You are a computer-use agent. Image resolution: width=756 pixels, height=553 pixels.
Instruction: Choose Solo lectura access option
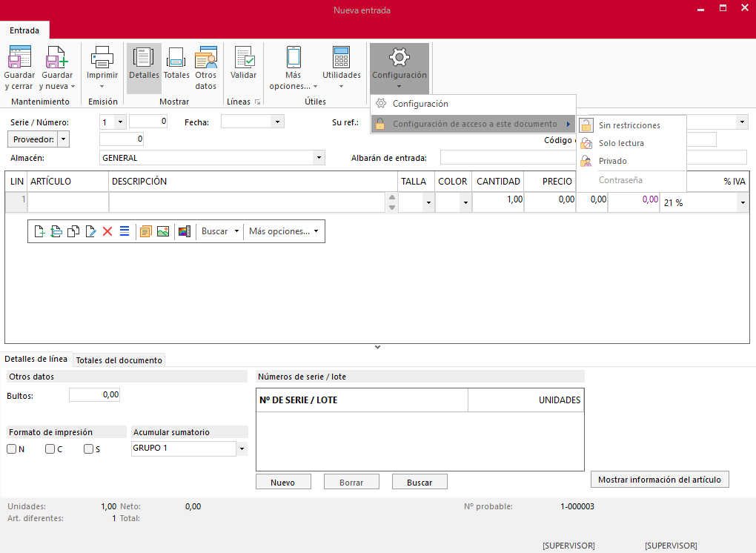pyautogui.click(x=631, y=143)
